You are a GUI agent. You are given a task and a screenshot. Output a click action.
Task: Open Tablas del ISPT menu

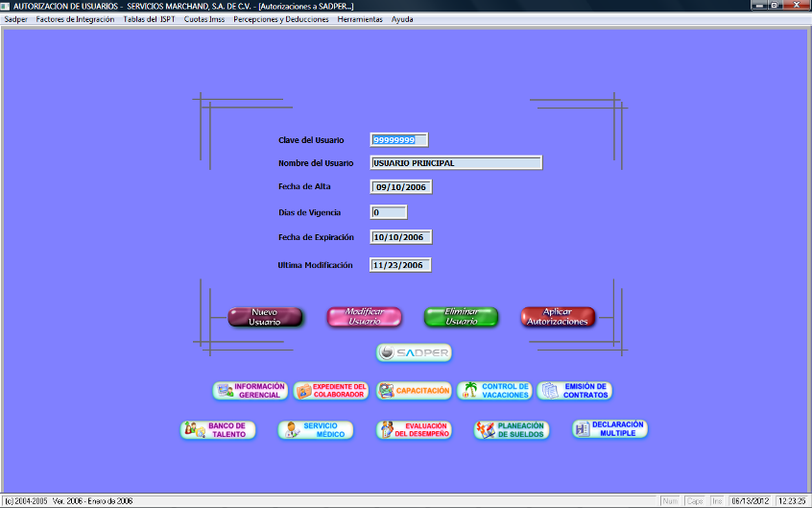click(x=149, y=19)
